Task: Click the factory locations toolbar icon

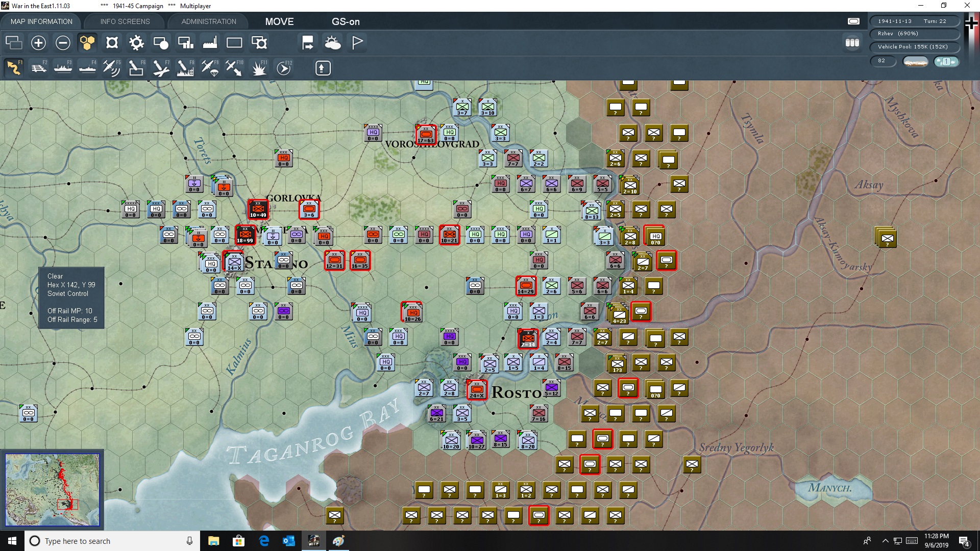Action: 210,43
